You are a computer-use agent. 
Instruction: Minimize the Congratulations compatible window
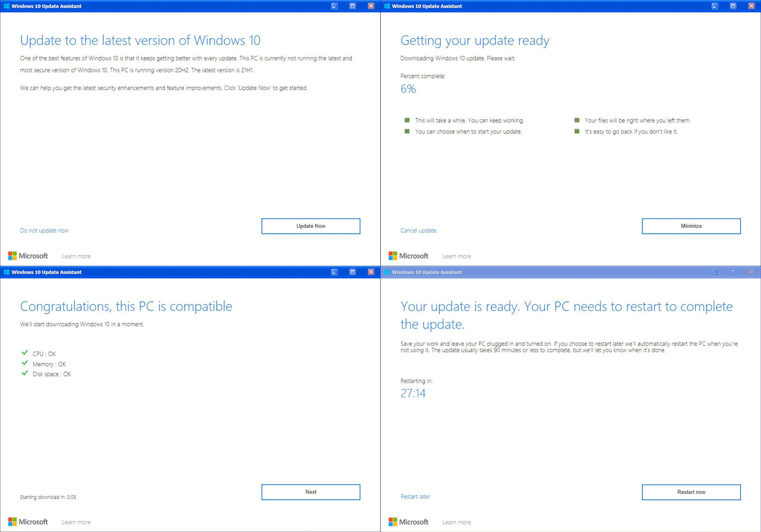pos(335,272)
